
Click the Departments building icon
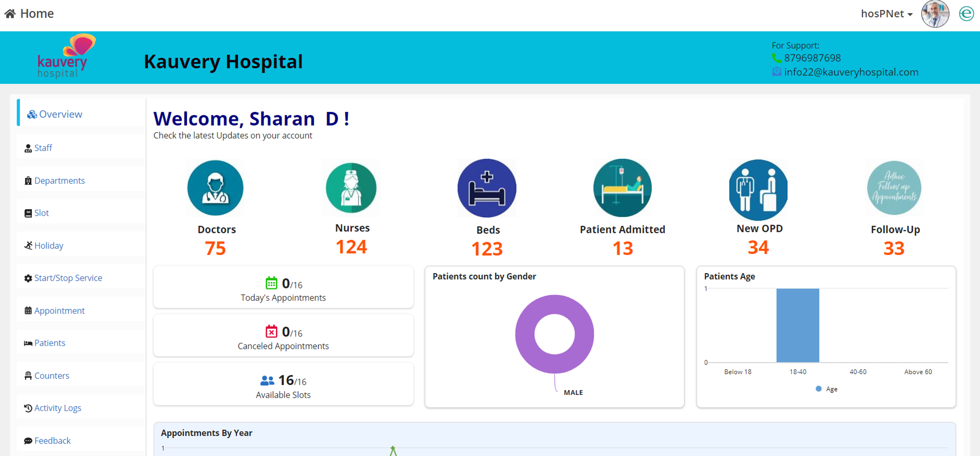tap(28, 181)
